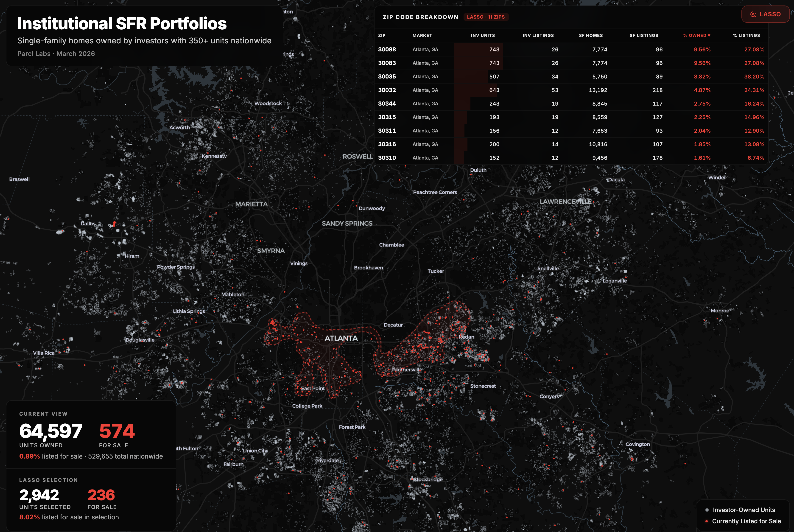Sort table by INV LISTINGS column

click(x=538, y=35)
